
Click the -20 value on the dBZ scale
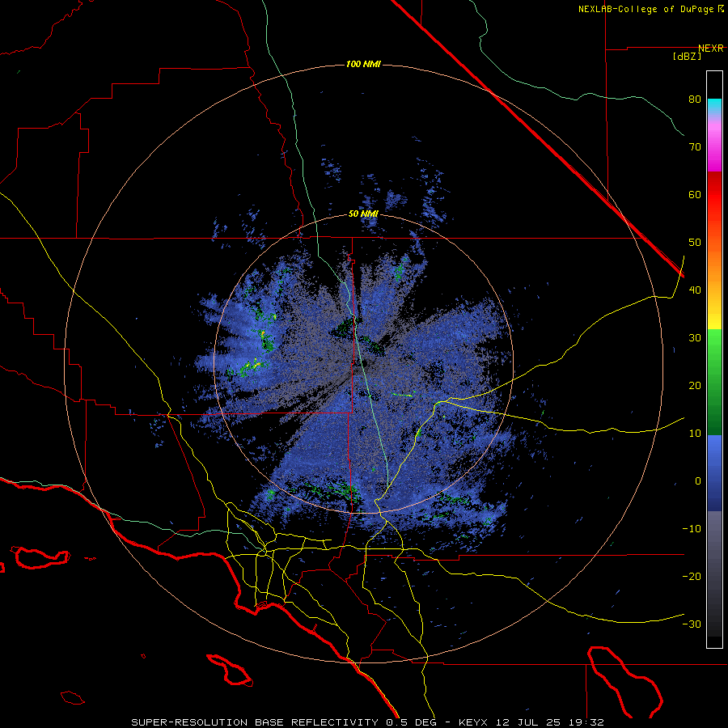pyautogui.click(x=692, y=576)
